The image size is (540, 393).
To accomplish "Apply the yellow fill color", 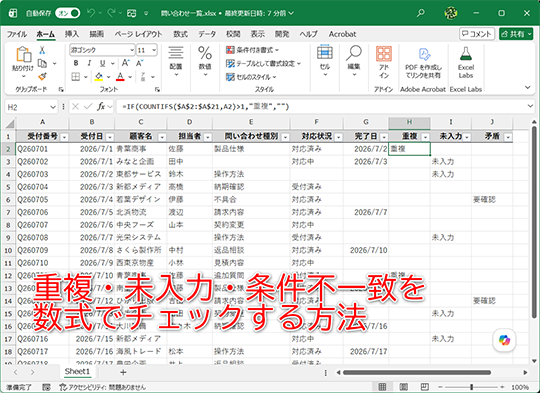I will (99, 76).
